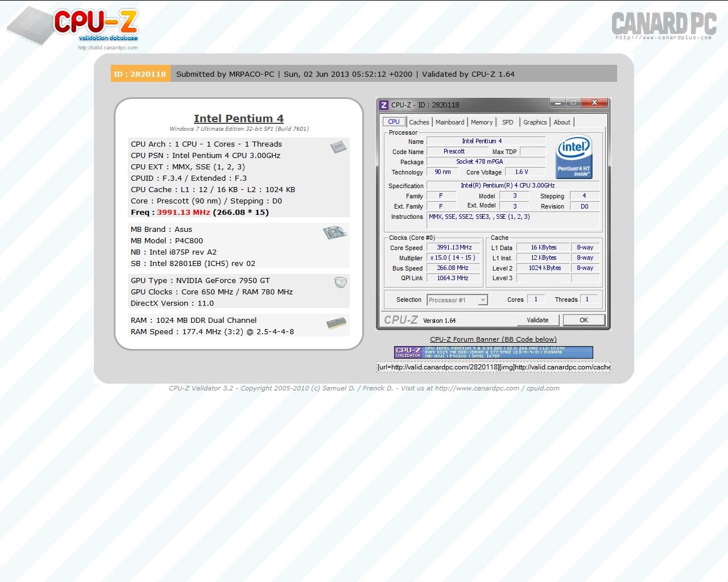Click the NB : Intel i875P rev A2 line
Viewport: 728px width, 582px height.
[x=173, y=252]
